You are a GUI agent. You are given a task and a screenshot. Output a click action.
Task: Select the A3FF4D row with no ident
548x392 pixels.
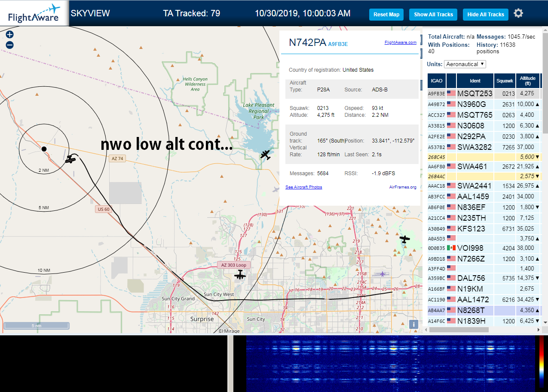(x=484, y=268)
